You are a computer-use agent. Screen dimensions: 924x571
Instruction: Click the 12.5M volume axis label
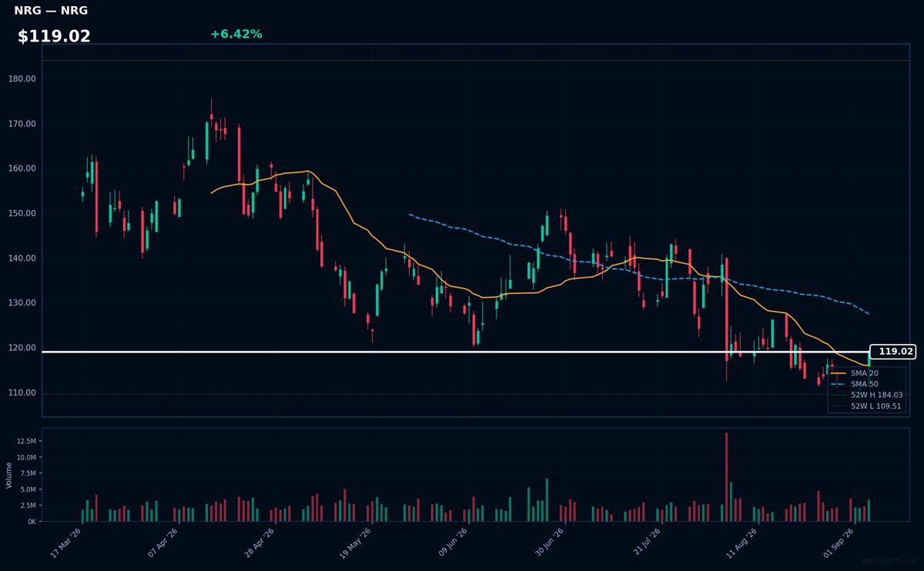[x=25, y=442]
